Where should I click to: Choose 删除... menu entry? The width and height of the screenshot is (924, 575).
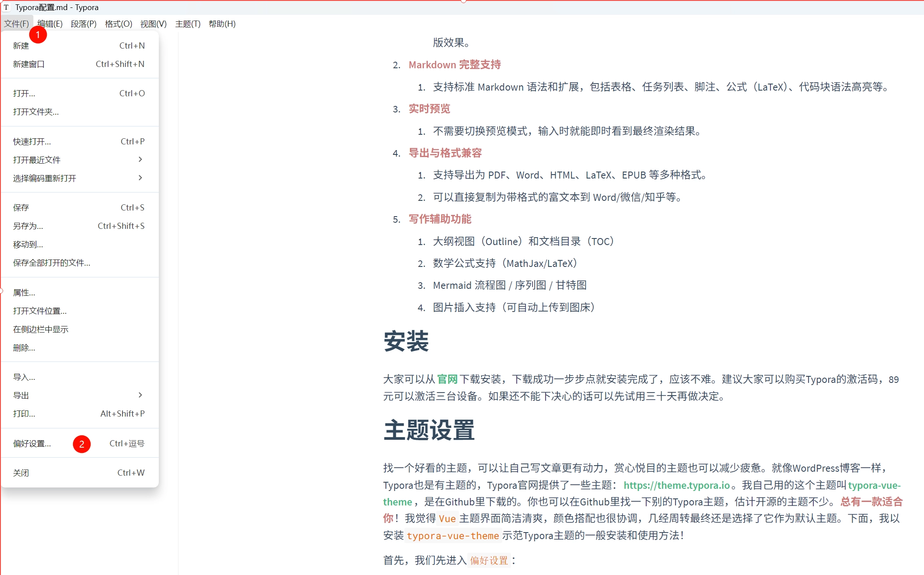(x=80, y=347)
